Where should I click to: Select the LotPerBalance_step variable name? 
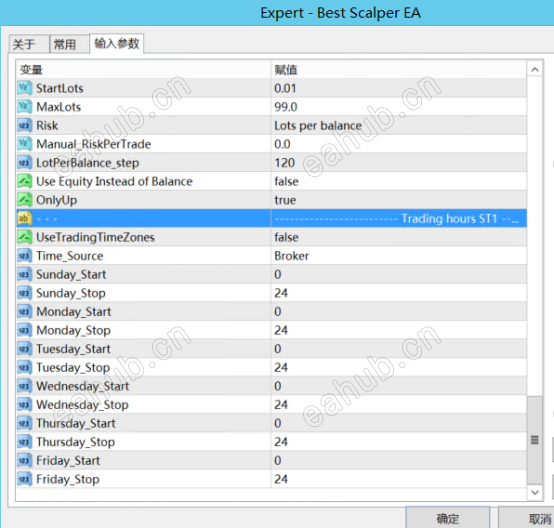[x=88, y=163]
